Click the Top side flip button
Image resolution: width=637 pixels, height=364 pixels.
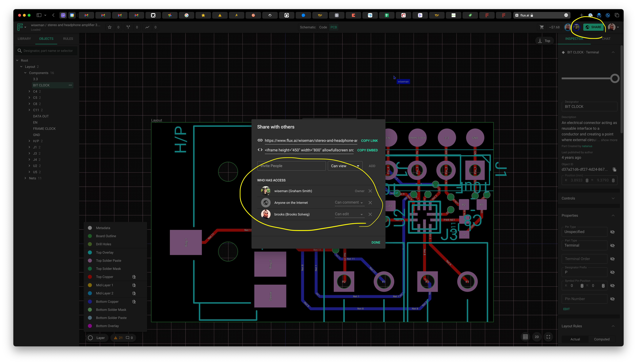[x=545, y=41]
